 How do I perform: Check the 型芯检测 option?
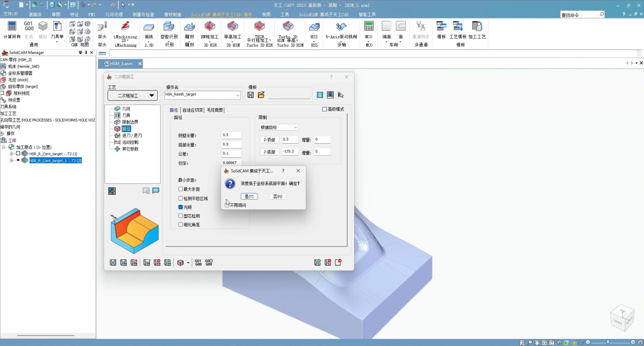[x=180, y=216]
